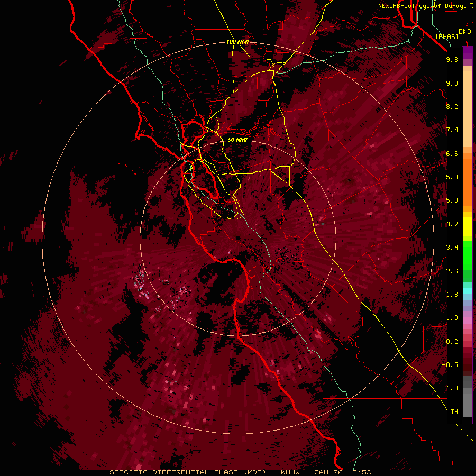This screenshot has height=476, width=476.
Task: Click the 9.8 value on the color scale
Action: (452, 59)
